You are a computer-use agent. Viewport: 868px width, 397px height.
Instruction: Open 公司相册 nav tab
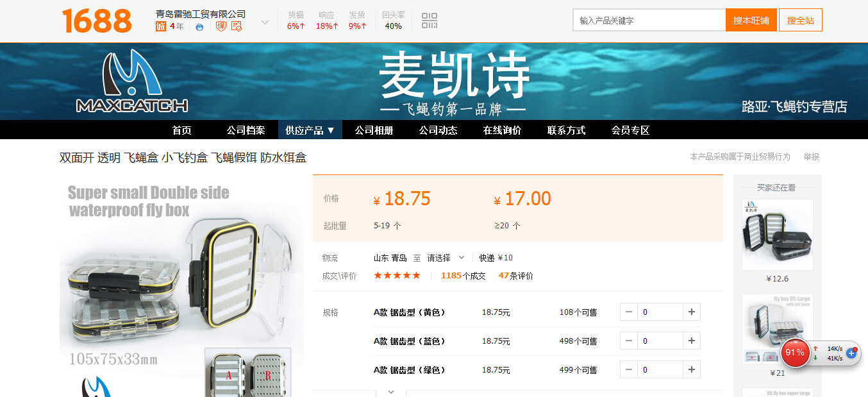[x=374, y=130]
